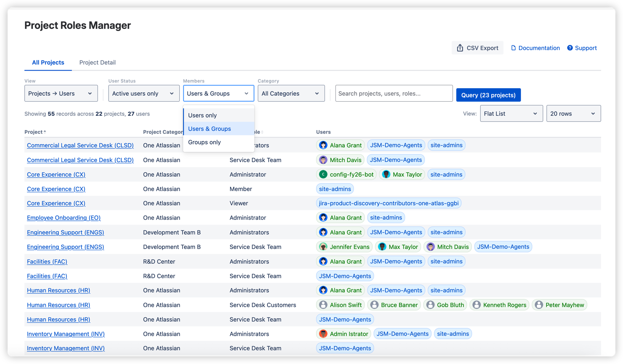Screen dimensions: 623x364
Task: Click the search projects input field
Action: 393,93
